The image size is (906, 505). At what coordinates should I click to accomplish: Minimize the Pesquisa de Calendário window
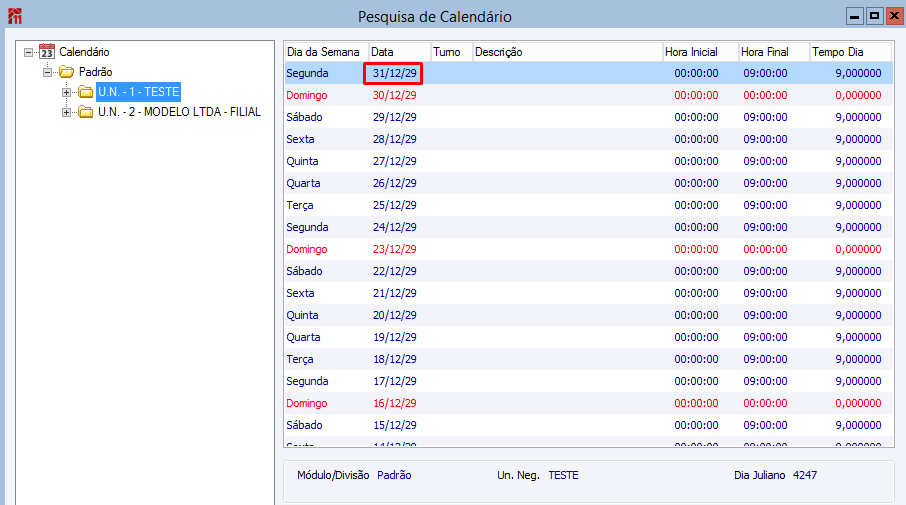pos(855,16)
